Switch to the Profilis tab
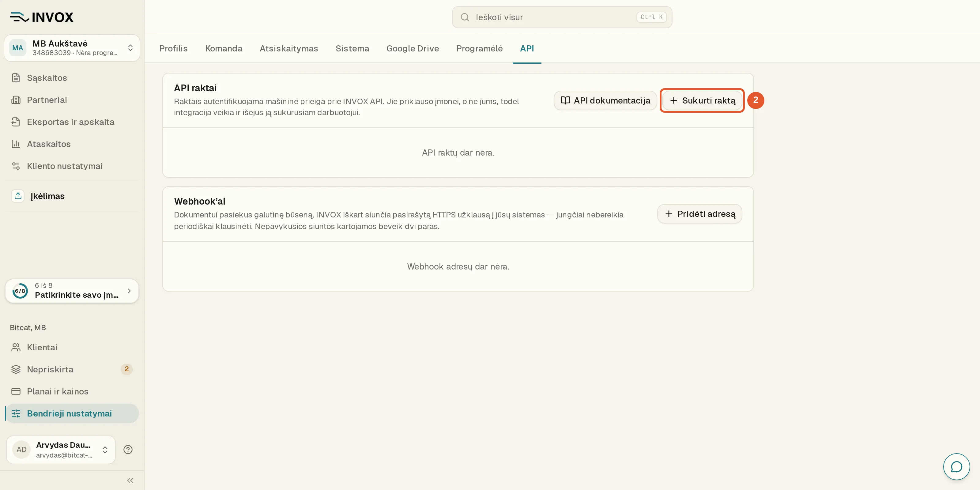This screenshot has width=980, height=490. pyautogui.click(x=173, y=48)
